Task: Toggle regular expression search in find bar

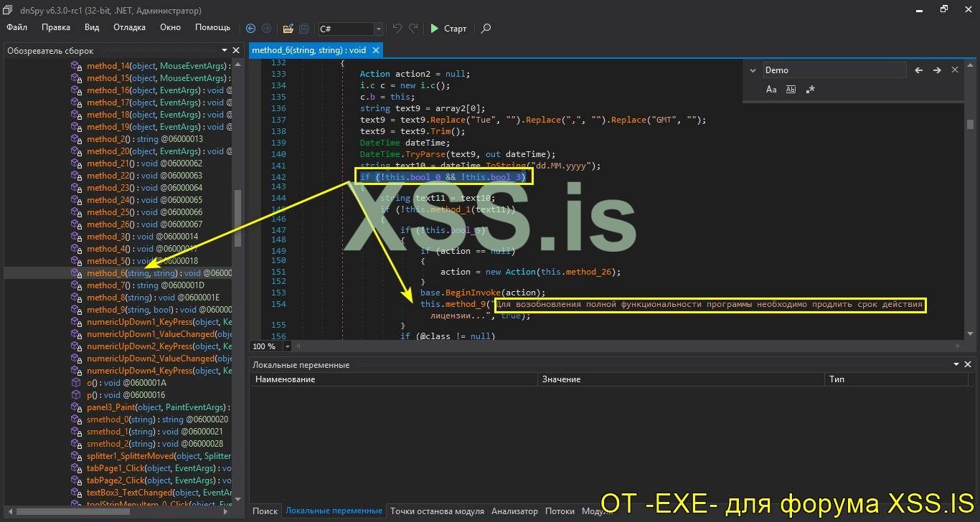Action: click(x=810, y=90)
